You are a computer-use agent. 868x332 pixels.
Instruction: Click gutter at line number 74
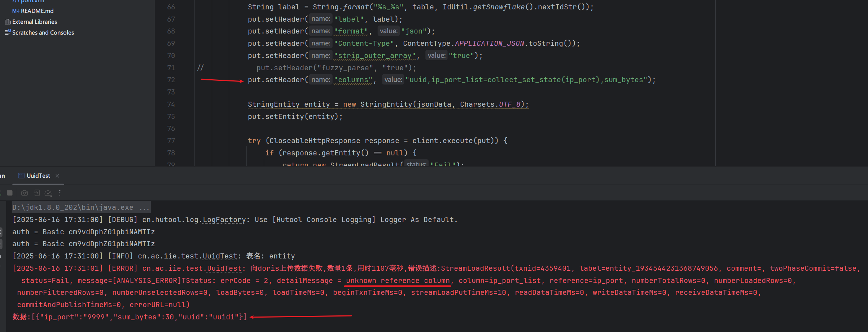tap(171, 104)
